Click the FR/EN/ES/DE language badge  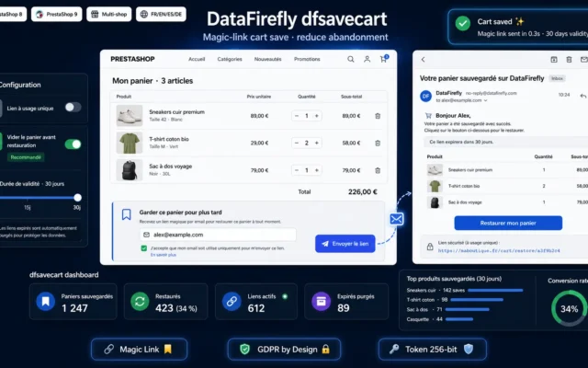click(161, 15)
